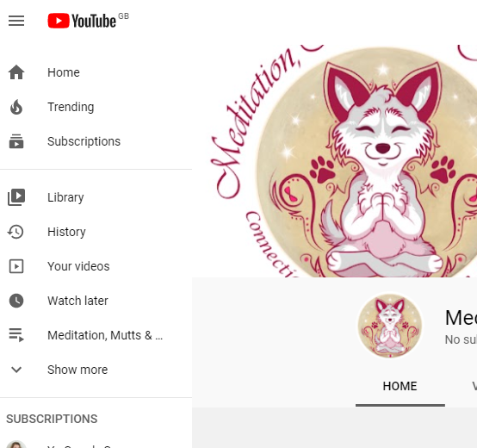Open History from the sidebar
The height and width of the screenshot is (448, 477).
96,232
